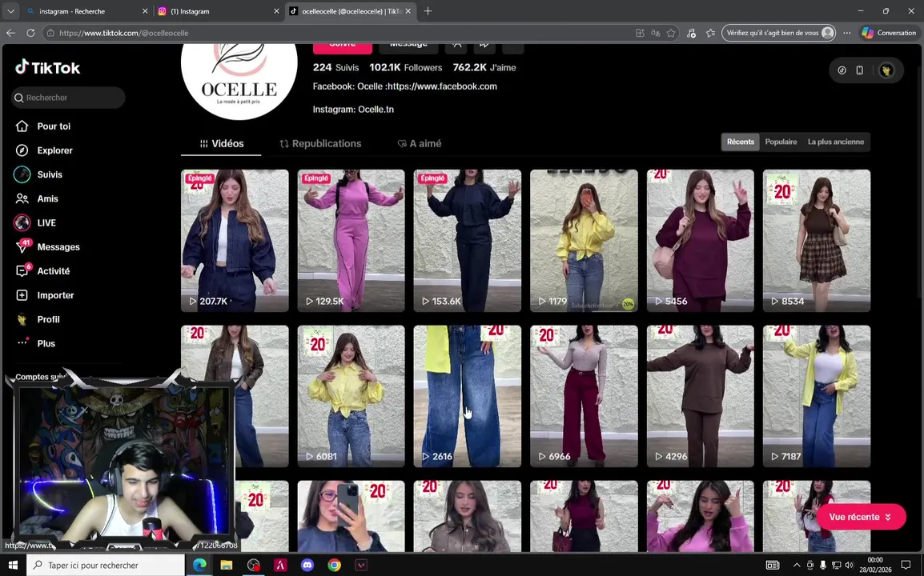
Task: Open the Copilot Conversation button
Action: click(x=889, y=33)
